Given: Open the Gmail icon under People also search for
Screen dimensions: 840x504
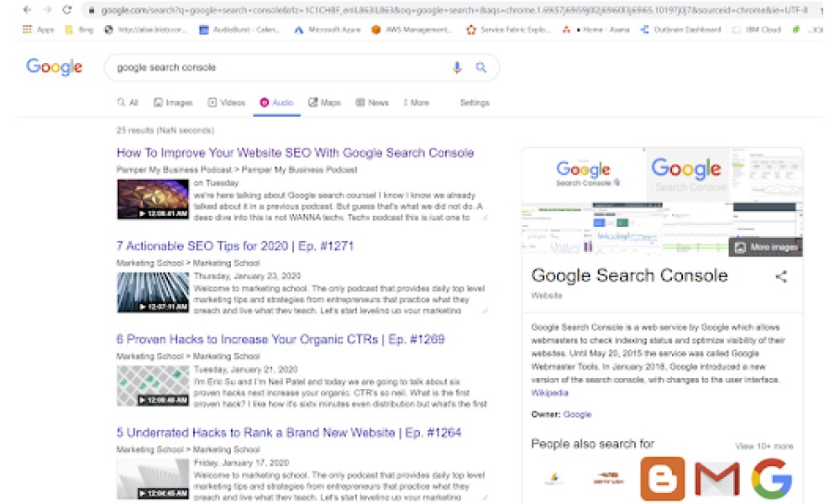Looking at the screenshot, I should click(717, 479).
